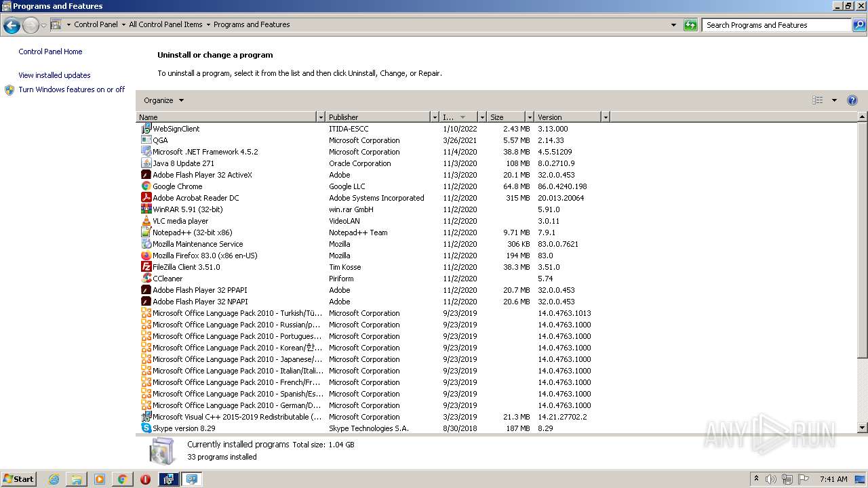
Task: Sort by the Publisher column header
Action: [x=378, y=117]
